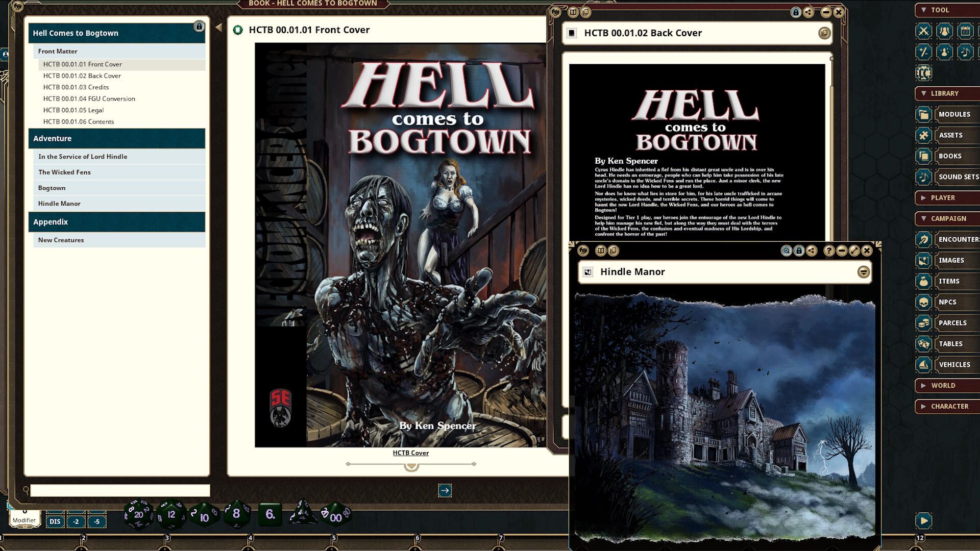Toggle the -2 modifier button
This screenshot has height=551, width=980.
(x=76, y=521)
